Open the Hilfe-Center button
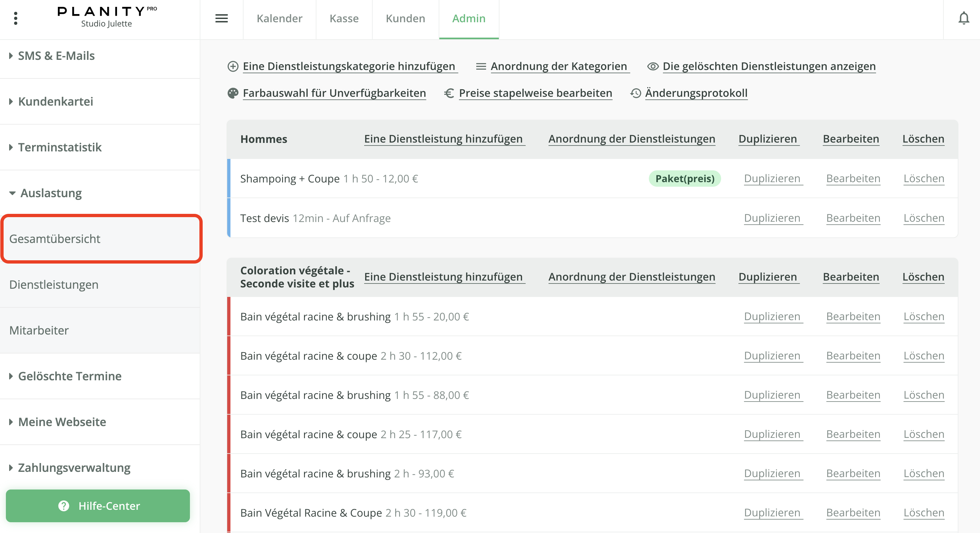The height and width of the screenshot is (533, 980). [98, 506]
